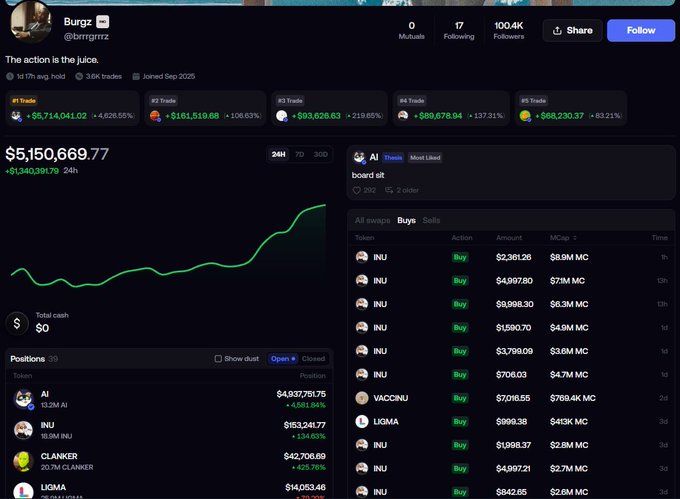This screenshot has width=680, height=499.
Task: Click the $42,706.69 CLANKER position value
Action: pos(304,457)
